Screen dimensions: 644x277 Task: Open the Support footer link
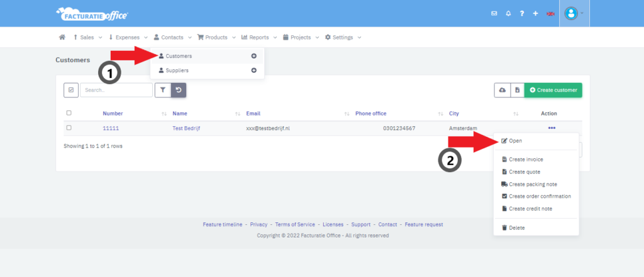tap(361, 224)
